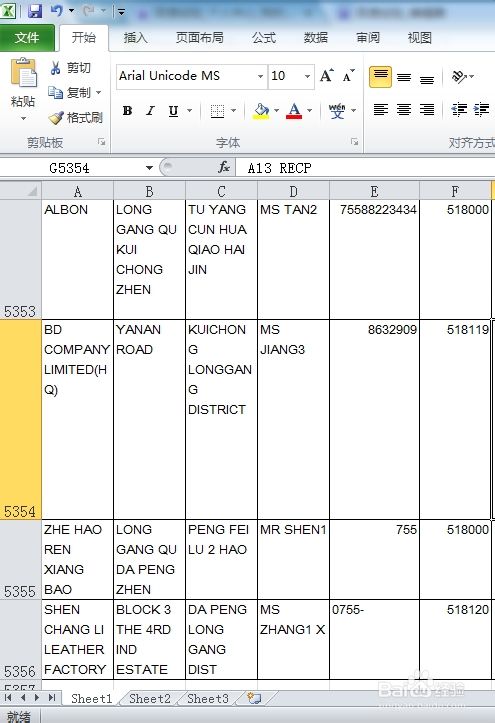Click the Decrease Font Size icon
495x723 pixels.
pos(348,76)
